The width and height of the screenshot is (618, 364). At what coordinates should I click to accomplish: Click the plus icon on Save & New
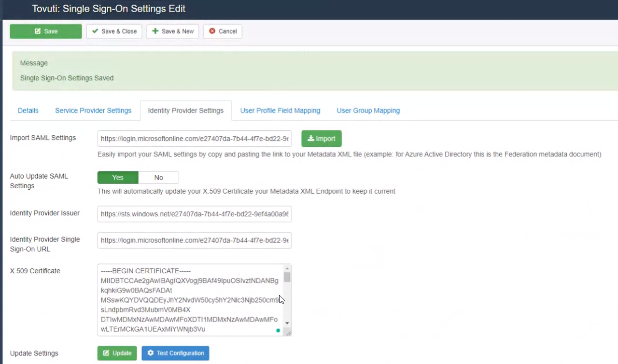point(155,31)
